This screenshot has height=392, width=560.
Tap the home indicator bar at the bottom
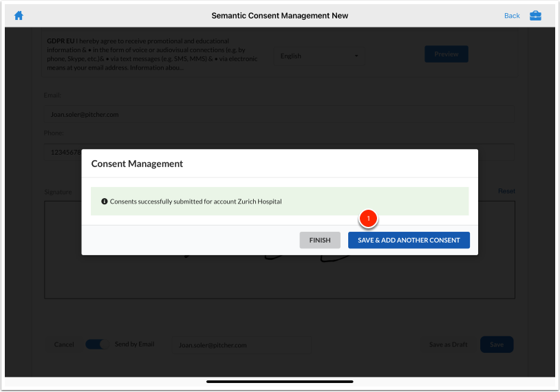pyautogui.click(x=279, y=381)
